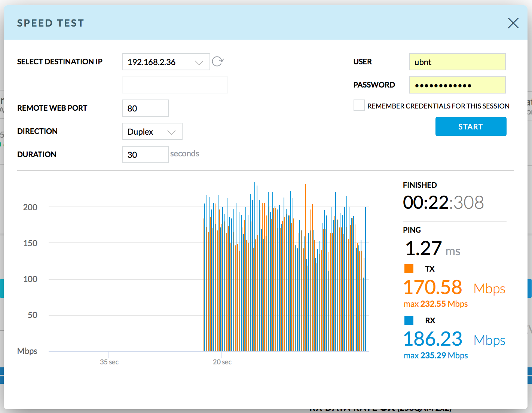This screenshot has width=532, height=413.
Task: Close the Speed Test dialog
Action: (x=513, y=23)
